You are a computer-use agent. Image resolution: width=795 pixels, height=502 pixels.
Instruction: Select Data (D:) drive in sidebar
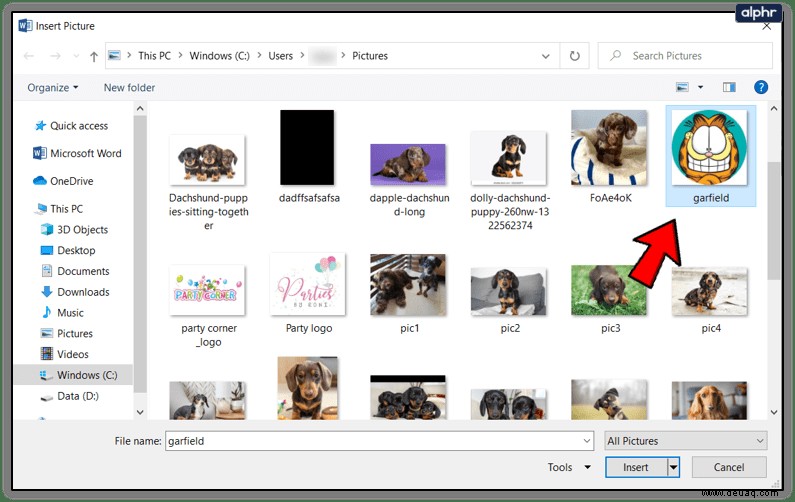(x=69, y=396)
